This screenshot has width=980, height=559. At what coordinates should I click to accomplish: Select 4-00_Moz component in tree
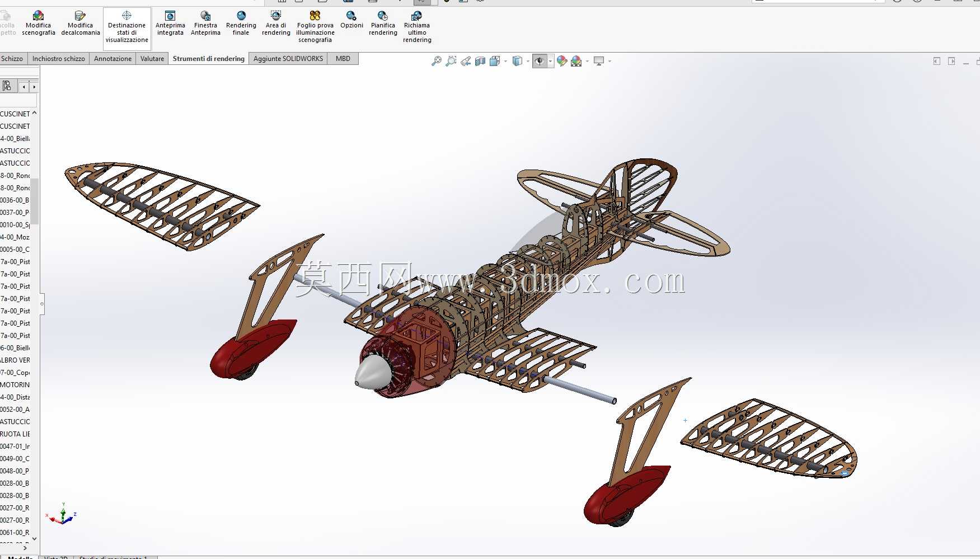pos(15,237)
